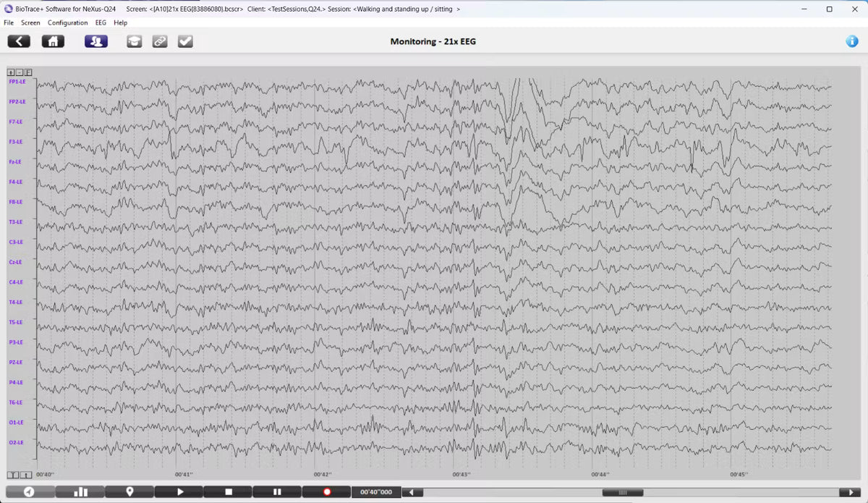Click the graduation cap icon

point(135,41)
